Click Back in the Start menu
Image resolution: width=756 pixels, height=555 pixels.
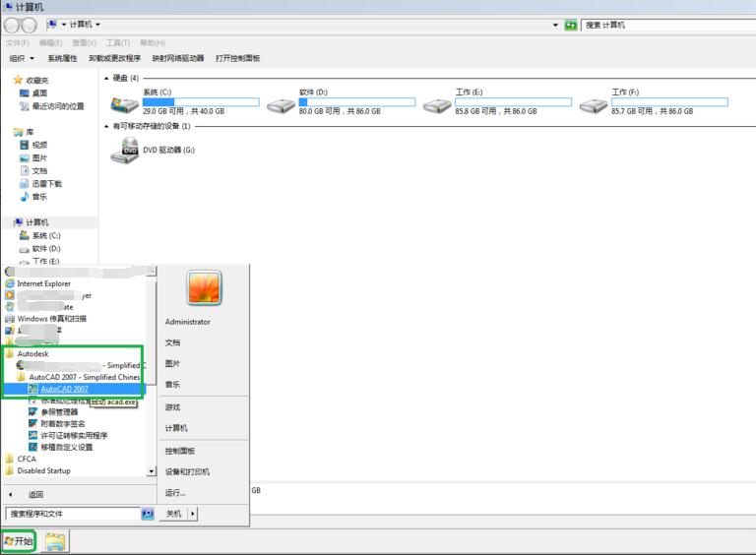pos(27,494)
